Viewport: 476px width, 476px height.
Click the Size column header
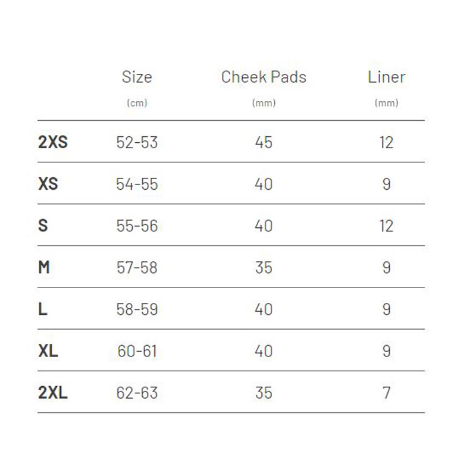pyautogui.click(x=137, y=77)
